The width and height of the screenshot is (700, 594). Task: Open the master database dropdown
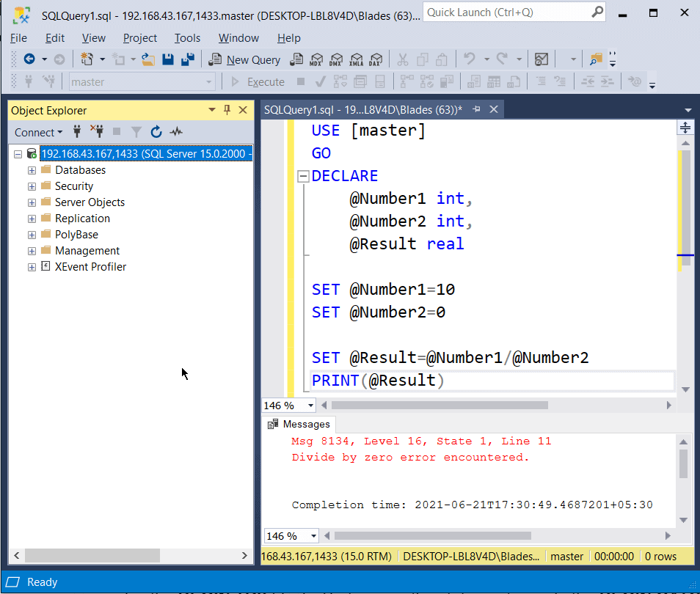pyautogui.click(x=209, y=81)
